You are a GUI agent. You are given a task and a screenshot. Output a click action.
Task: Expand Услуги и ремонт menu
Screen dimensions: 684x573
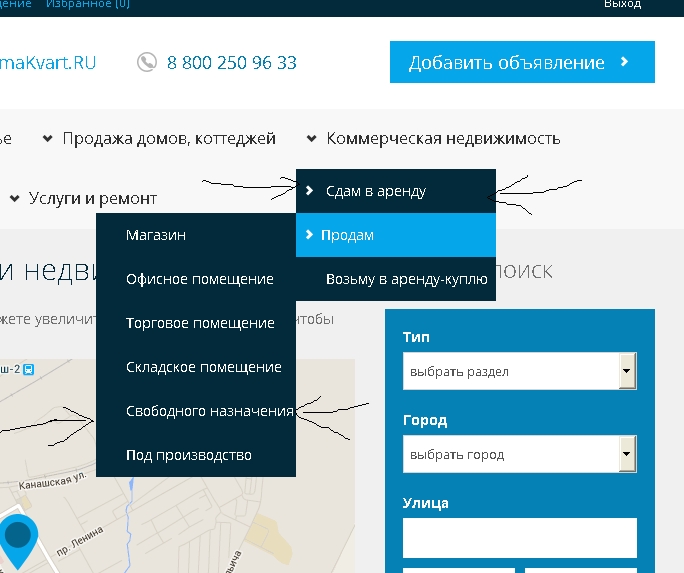(x=83, y=198)
